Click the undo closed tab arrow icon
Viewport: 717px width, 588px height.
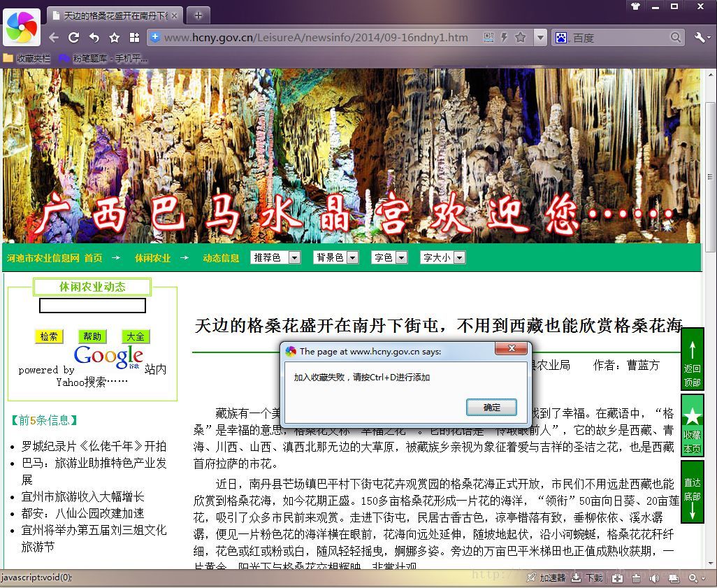[x=94, y=38]
